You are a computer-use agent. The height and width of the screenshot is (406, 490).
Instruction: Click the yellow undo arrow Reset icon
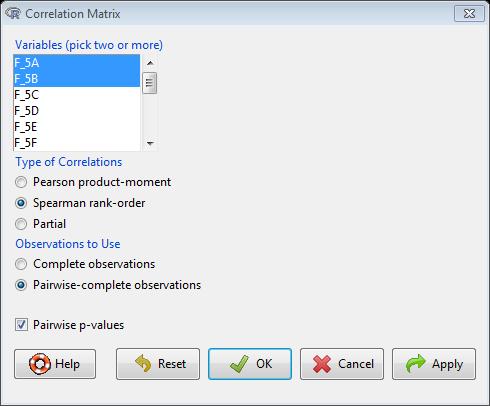143,363
